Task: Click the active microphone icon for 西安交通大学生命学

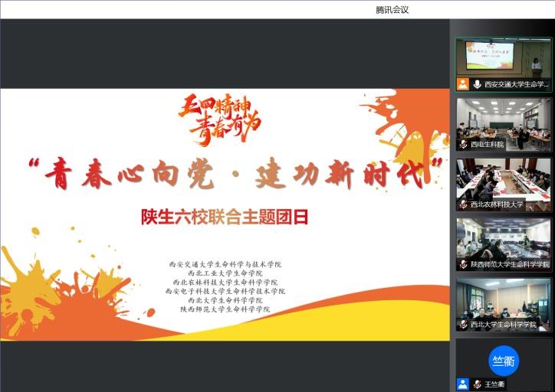Action: tap(477, 84)
